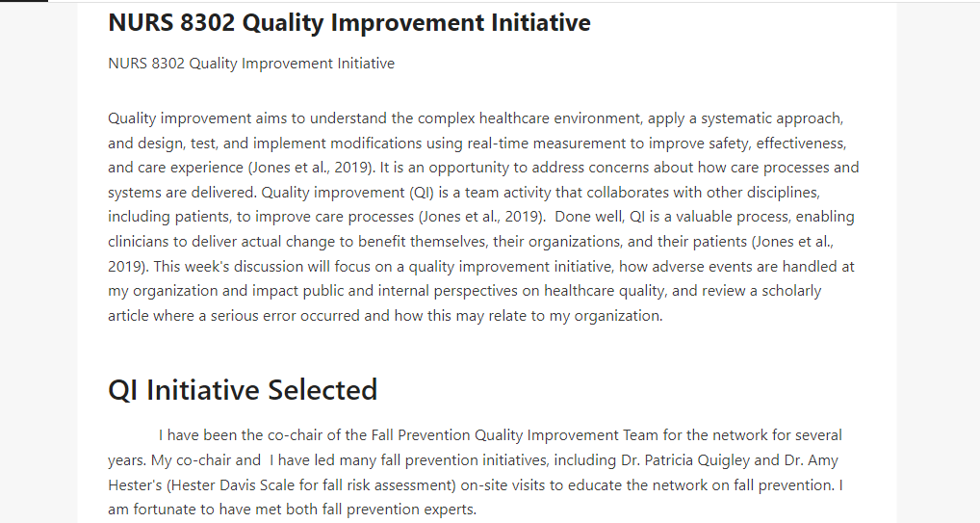Click the bold NURS 8302 Quality Improvement Initiative heading
The width and height of the screenshot is (980, 523).
(349, 23)
